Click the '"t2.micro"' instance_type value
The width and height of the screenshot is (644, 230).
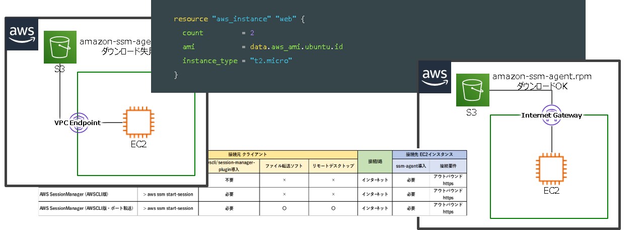271,61
